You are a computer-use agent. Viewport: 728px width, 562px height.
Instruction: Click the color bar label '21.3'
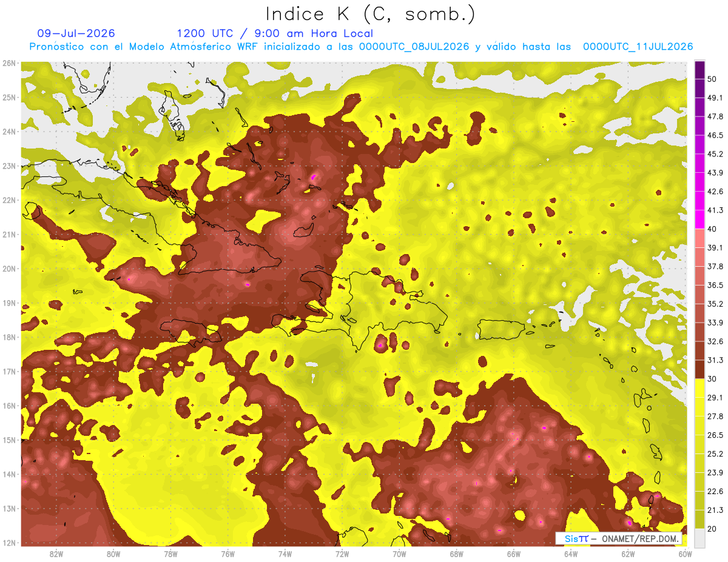pyautogui.click(x=715, y=510)
